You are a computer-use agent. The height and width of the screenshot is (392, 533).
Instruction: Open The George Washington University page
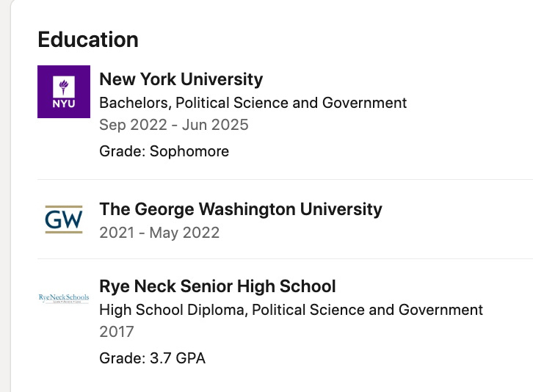pyautogui.click(x=240, y=209)
